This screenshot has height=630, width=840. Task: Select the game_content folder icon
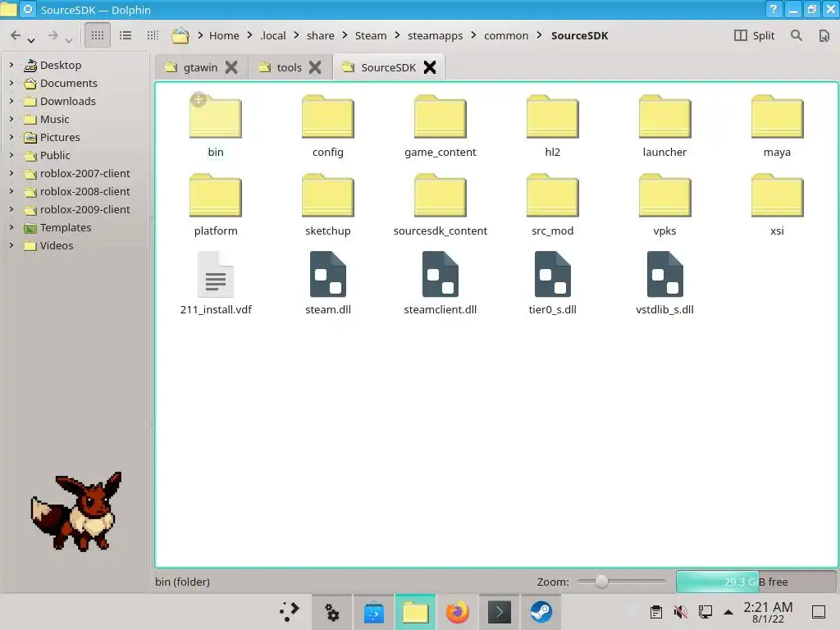(x=441, y=116)
